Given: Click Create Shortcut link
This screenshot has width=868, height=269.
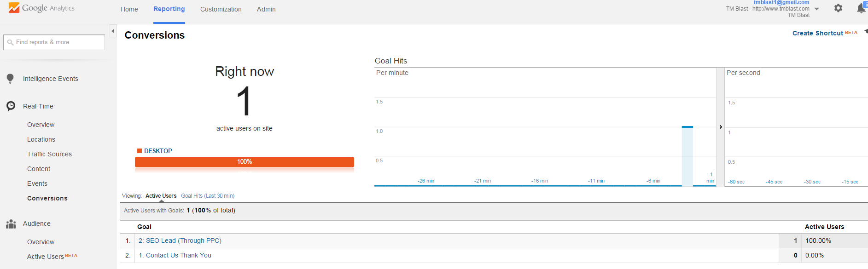Looking at the screenshot, I should (x=818, y=33).
